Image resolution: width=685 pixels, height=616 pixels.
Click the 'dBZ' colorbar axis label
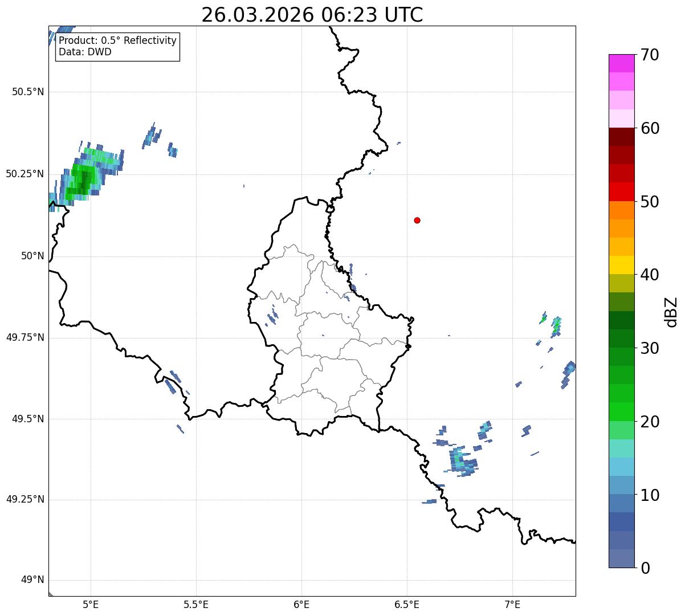671,312
